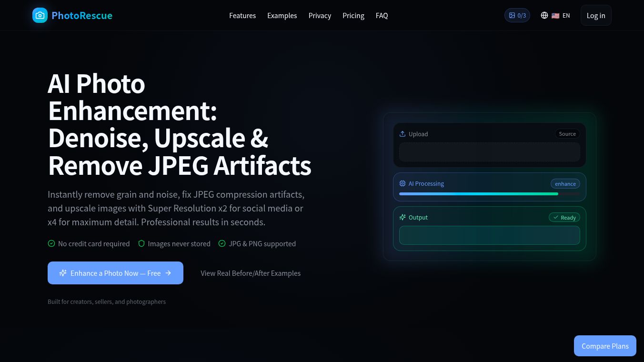The width and height of the screenshot is (644, 362).
Task: Click the arrow icon on Enhance button
Action: (x=168, y=273)
